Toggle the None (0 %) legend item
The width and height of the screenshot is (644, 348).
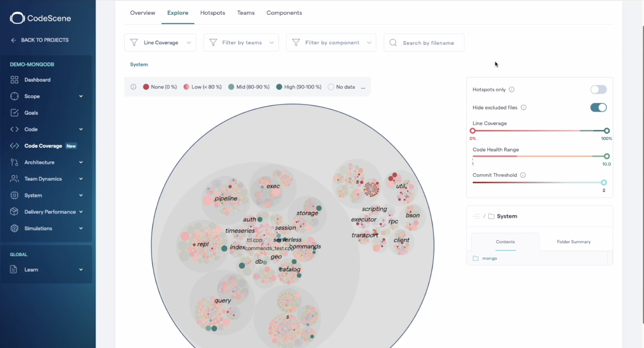click(x=160, y=87)
